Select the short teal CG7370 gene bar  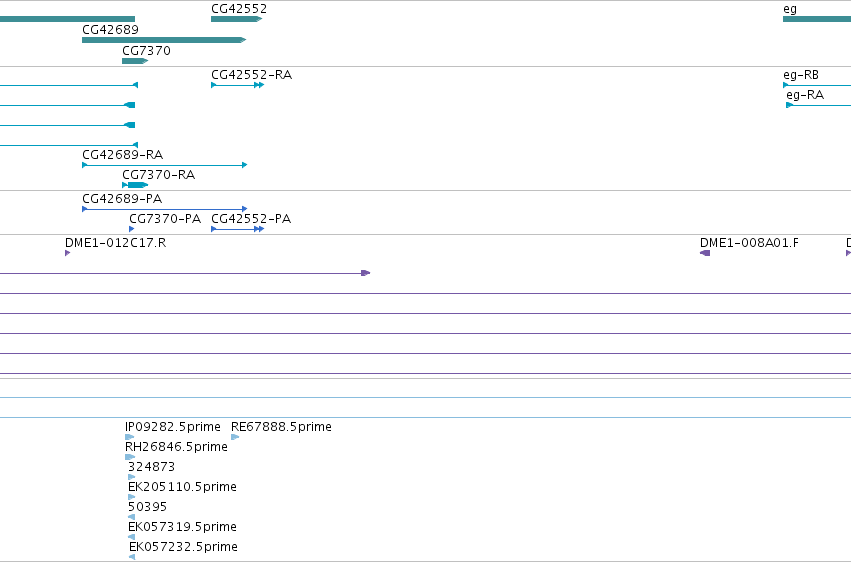(x=135, y=61)
